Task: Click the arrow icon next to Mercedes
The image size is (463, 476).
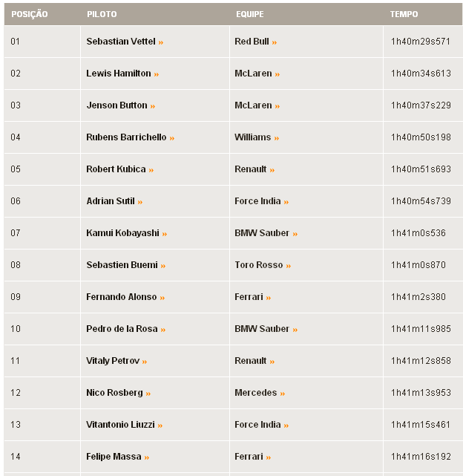Action: coord(283,394)
